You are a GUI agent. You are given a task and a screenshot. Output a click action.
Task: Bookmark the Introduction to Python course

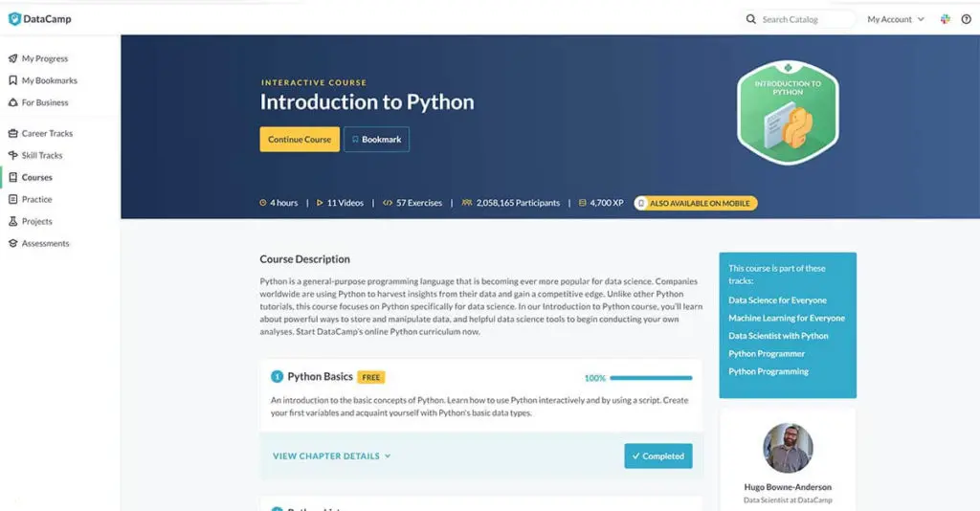[x=376, y=140]
